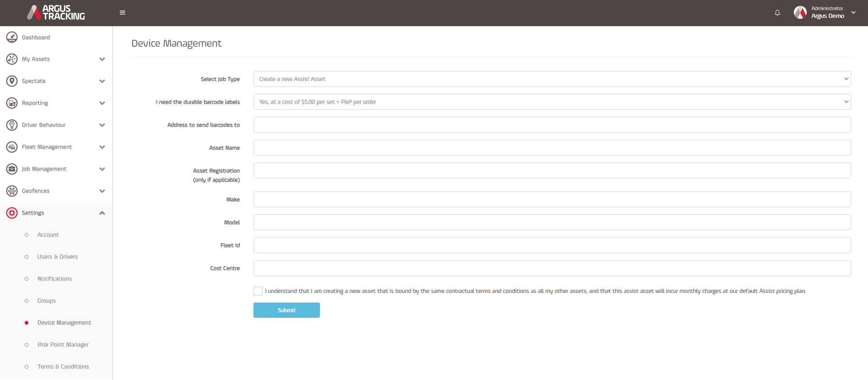The image size is (868, 380).
Task: Focus the Asset Name field
Action: [x=552, y=147]
